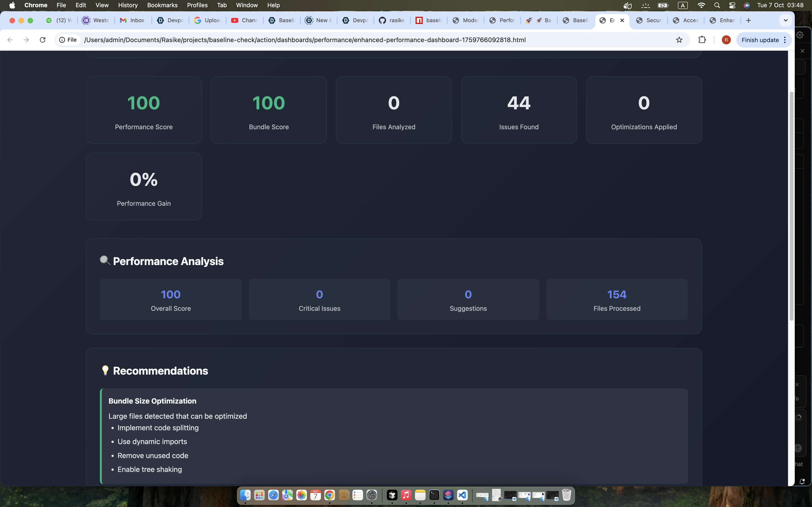Click the Finish update button
Image resolution: width=812 pixels, height=507 pixels.
point(760,40)
